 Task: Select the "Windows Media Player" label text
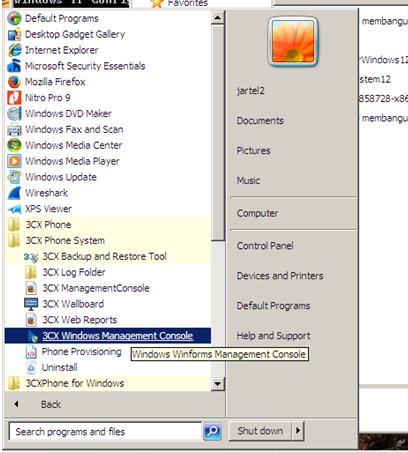pyautogui.click(x=72, y=161)
